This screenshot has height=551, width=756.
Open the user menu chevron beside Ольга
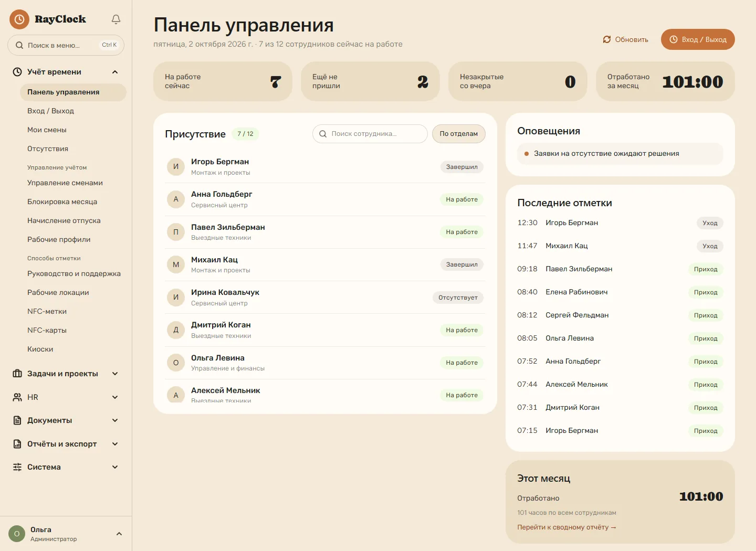click(x=119, y=534)
